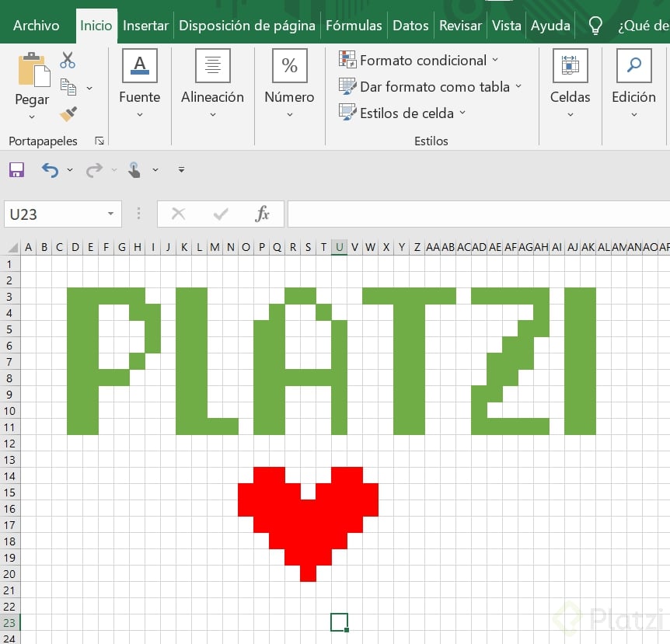Viewport: 670px width, 644px height.
Task: Open the Name Box dropdown arrow
Action: [110, 214]
